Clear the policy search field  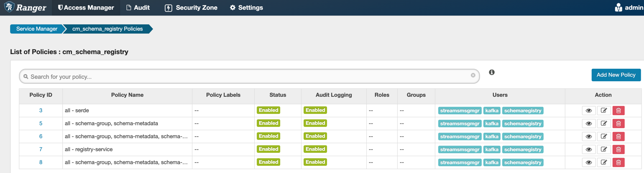(473, 75)
